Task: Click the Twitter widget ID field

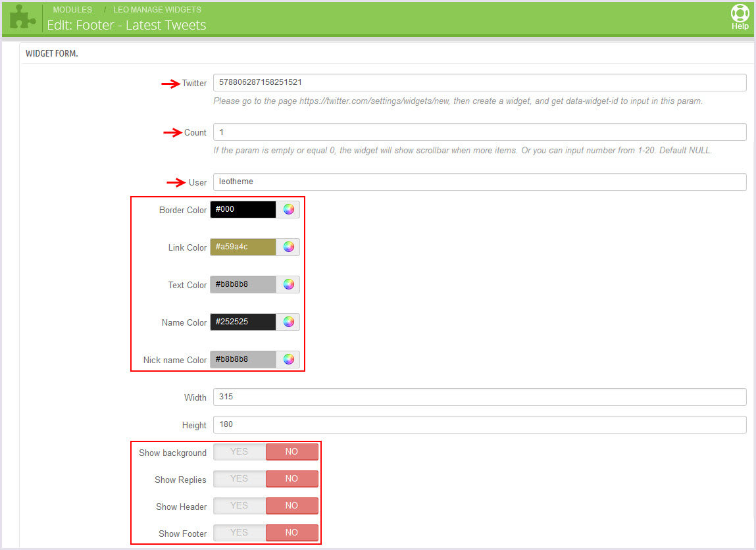Action: (x=479, y=82)
